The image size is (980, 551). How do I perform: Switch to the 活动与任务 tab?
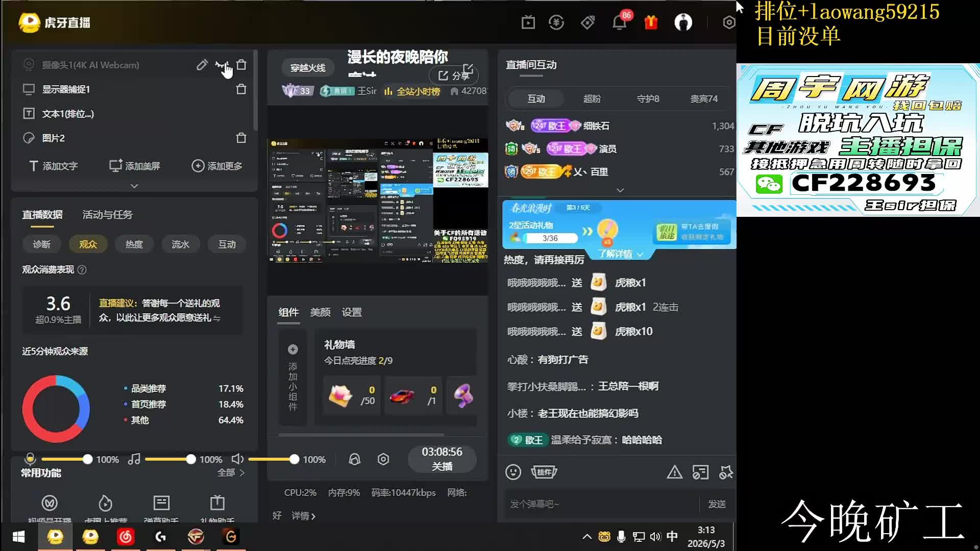(107, 215)
